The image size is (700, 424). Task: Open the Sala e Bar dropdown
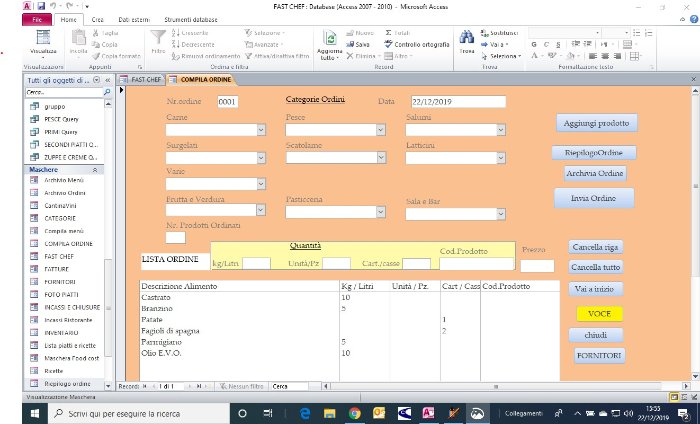pos(501,214)
